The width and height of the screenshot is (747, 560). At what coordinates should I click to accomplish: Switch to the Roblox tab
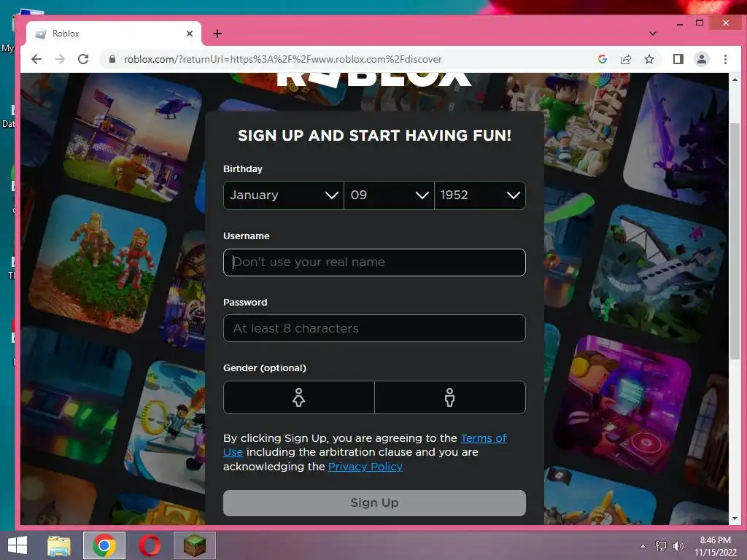click(x=113, y=34)
